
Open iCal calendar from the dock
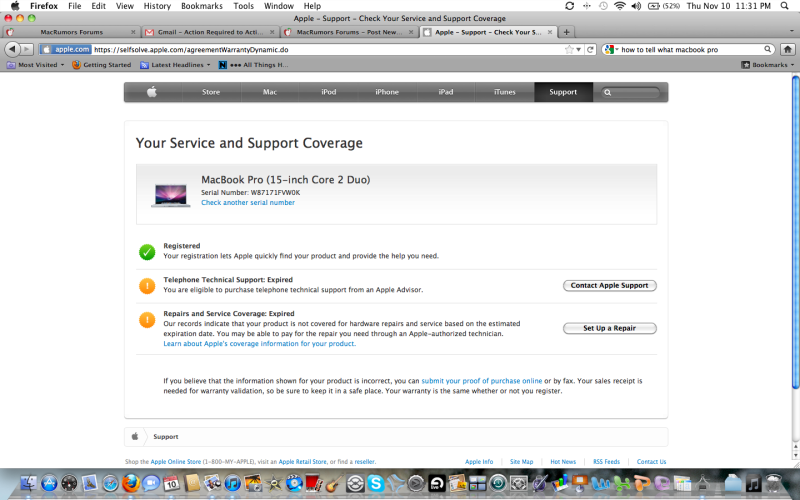point(171,483)
